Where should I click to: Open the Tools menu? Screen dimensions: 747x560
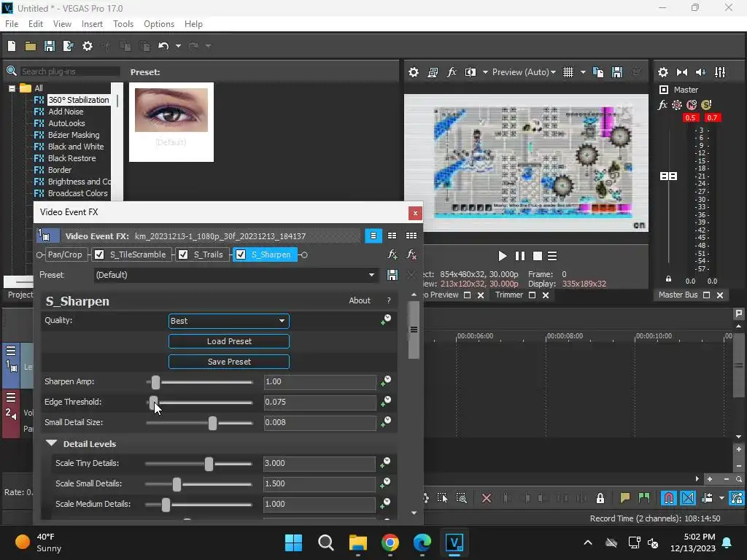(x=123, y=24)
